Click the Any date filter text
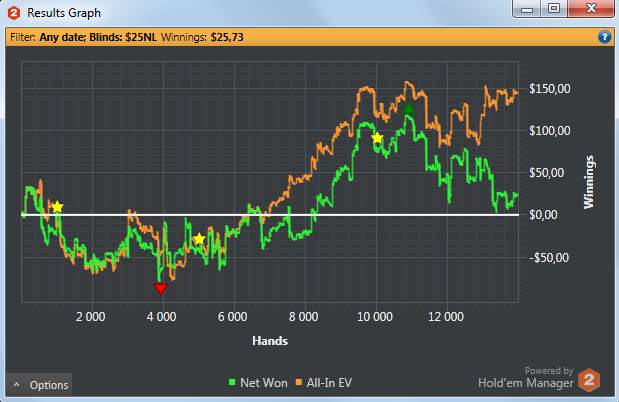619x402 pixels. (63, 38)
